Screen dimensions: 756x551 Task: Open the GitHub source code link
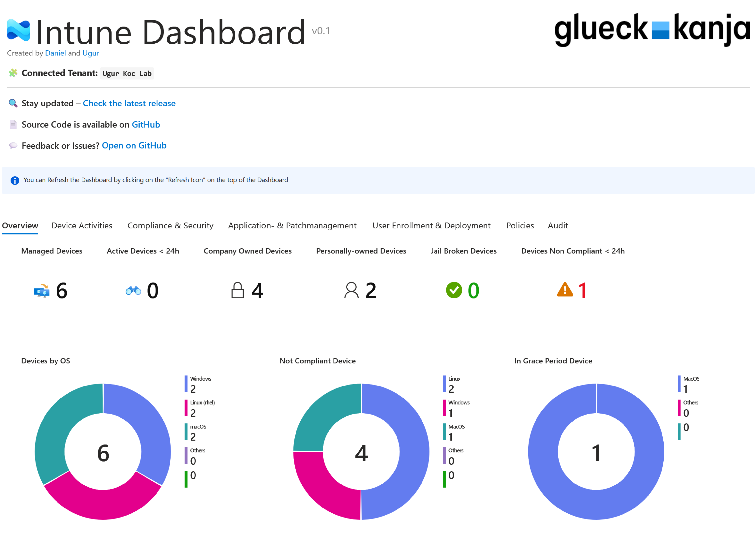(x=146, y=124)
